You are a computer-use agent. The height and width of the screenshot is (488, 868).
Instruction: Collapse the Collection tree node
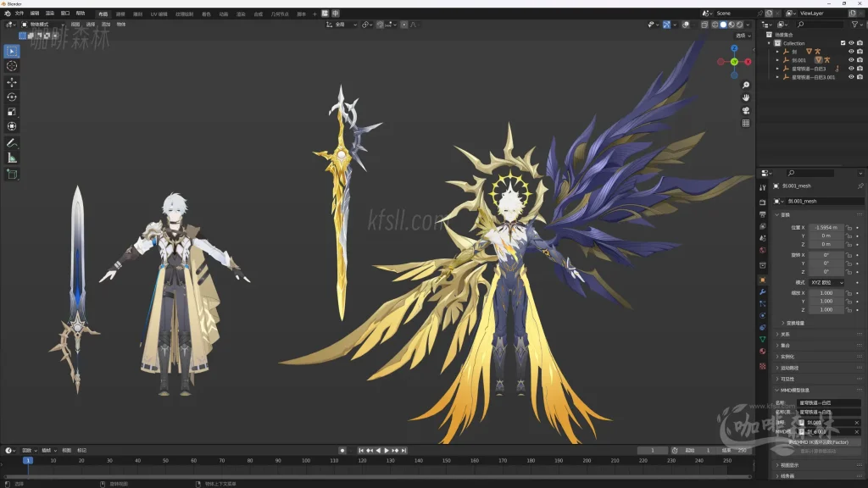pyautogui.click(x=769, y=43)
